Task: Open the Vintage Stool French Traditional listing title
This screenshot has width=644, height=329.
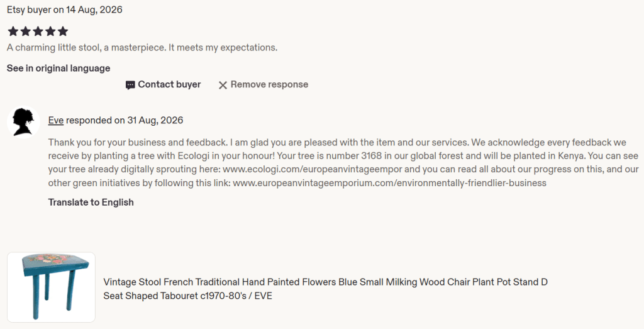Action: (x=325, y=289)
